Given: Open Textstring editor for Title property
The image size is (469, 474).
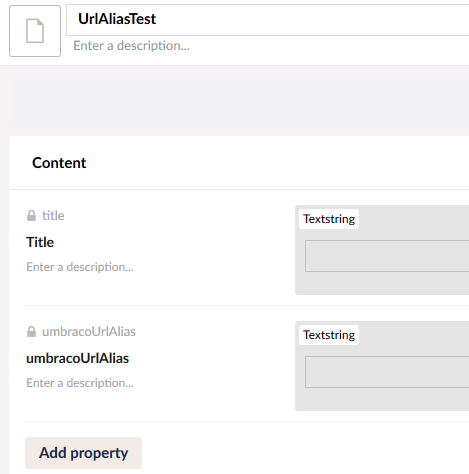Looking at the screenshot, I should click(x=329, y=219).
